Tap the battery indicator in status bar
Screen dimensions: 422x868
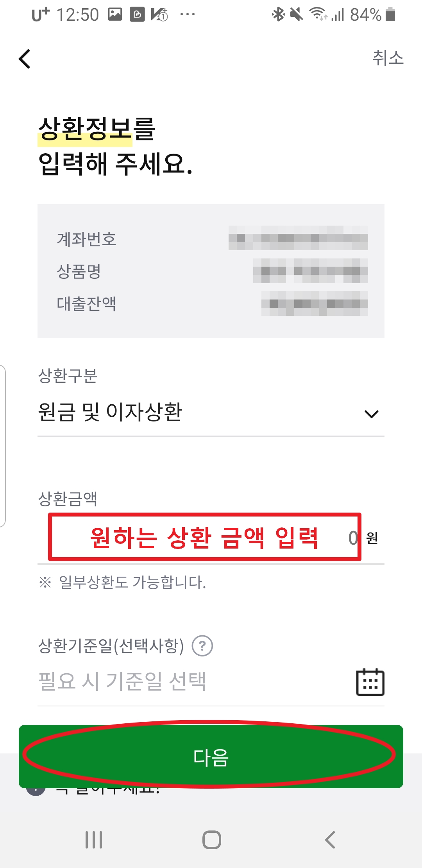pos(390,14)
